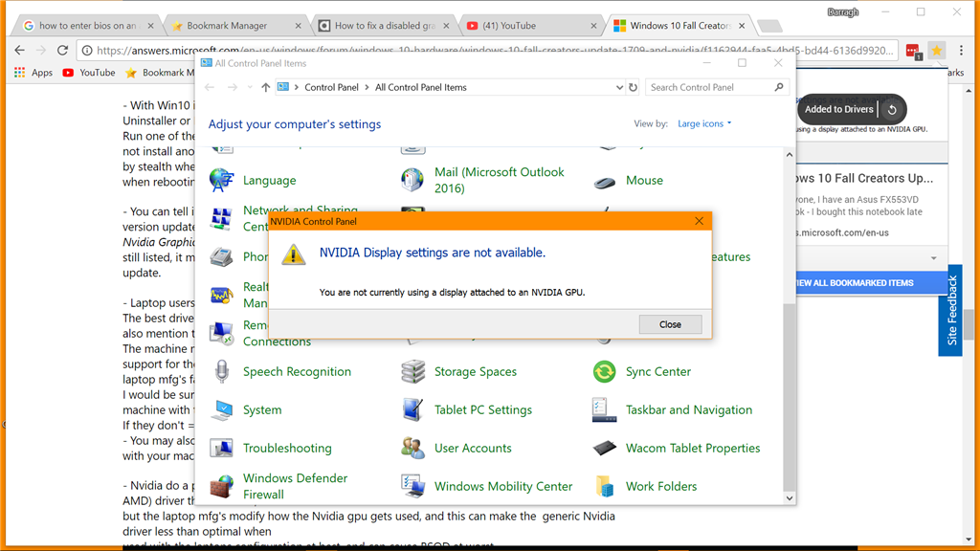
Task: Open the Mouse settings icon
Action: [x=605, y=181]
